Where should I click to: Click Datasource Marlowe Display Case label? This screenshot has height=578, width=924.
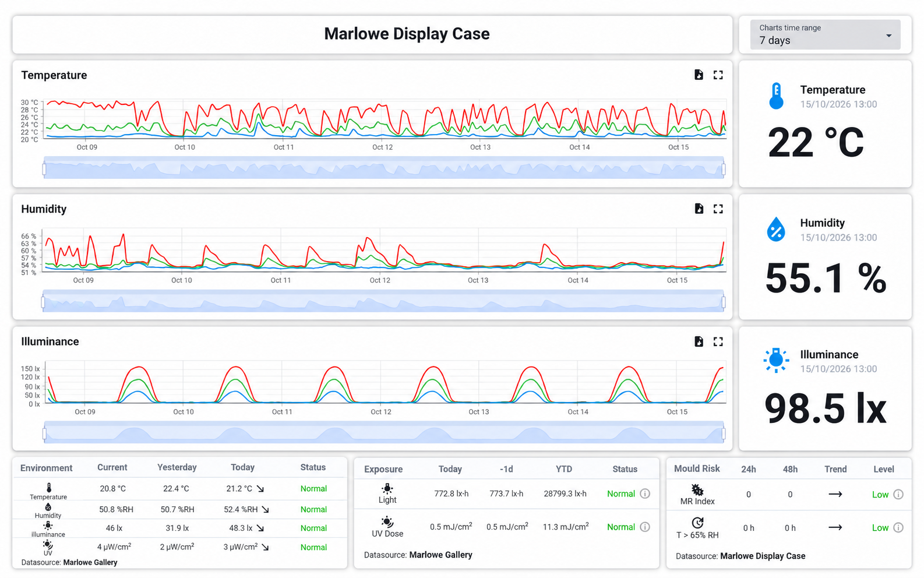click(740, 556)
